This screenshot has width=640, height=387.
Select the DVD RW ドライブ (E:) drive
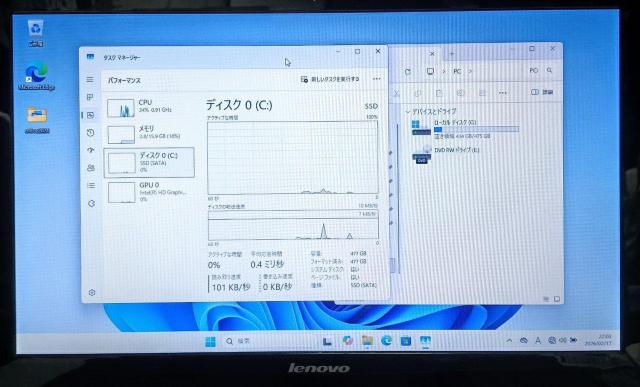446,155
